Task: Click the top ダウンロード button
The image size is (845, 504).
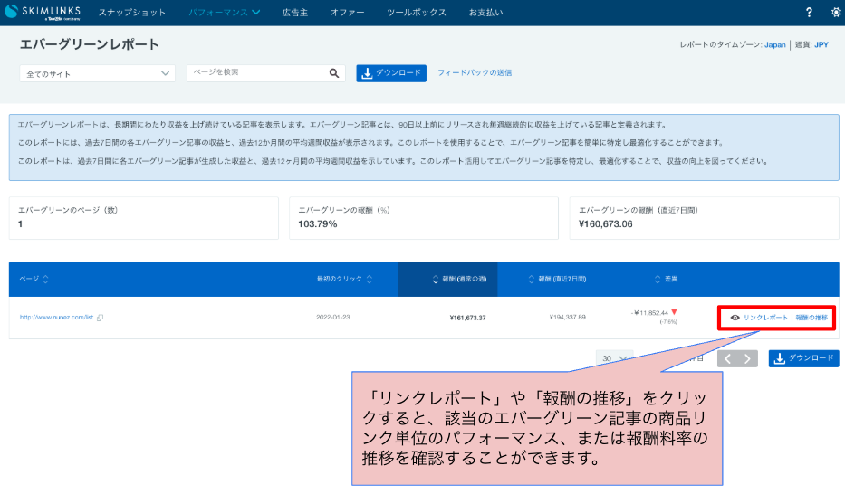Action: click(391, 73)
